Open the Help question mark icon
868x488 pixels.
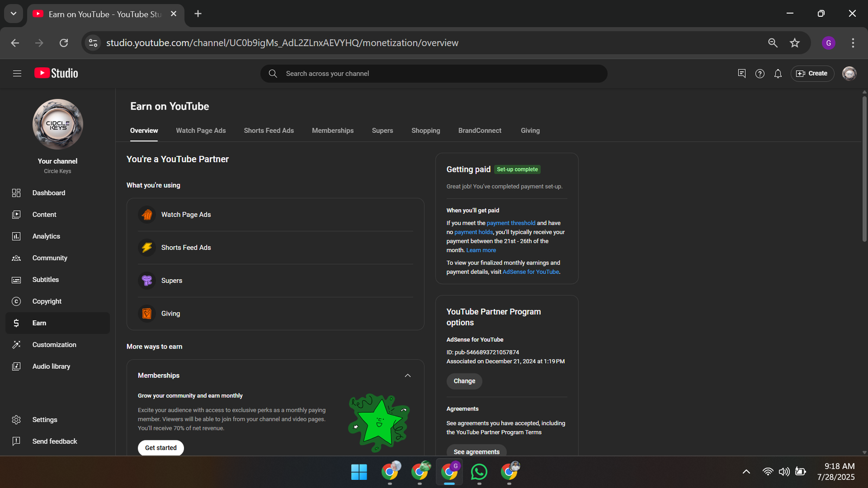click(x=759, y=73)
